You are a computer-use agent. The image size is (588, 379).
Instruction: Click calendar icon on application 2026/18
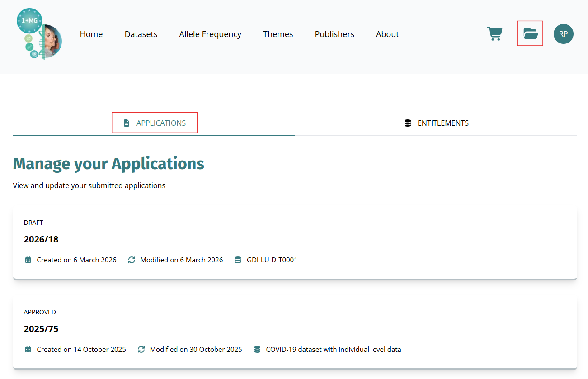tap(28, 260)
